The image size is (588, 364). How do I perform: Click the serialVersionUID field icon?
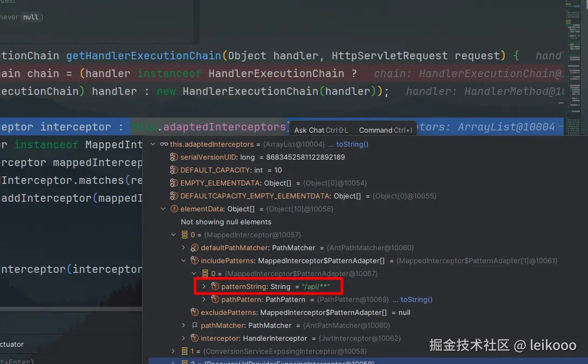[x=174, y=157]
